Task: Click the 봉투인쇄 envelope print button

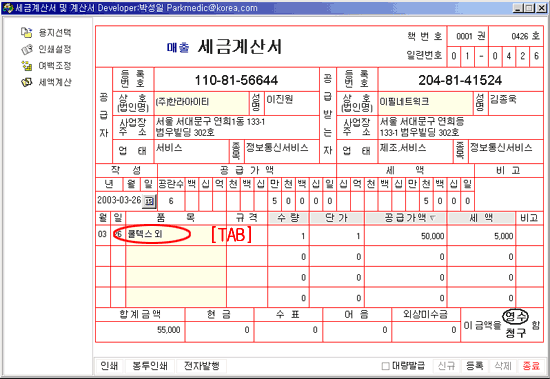Action: click(150, 366)
